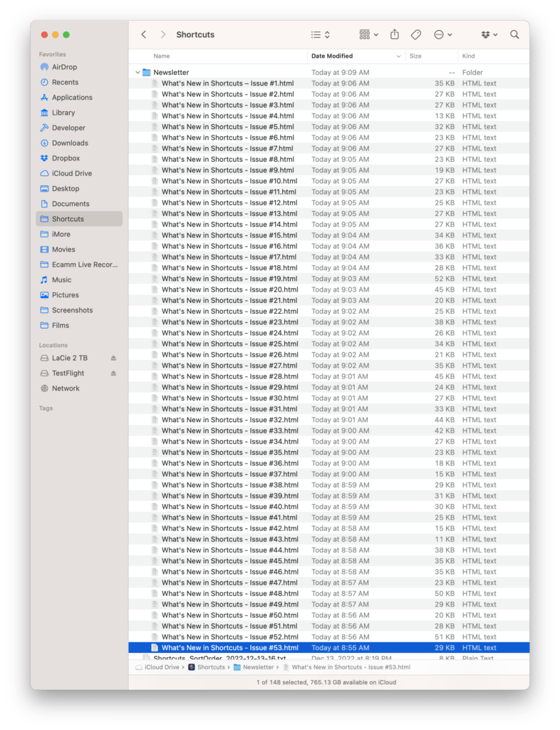Select Issue #48.html file
This screenshot has height=730, width=560.
click(x=329, y=594)
